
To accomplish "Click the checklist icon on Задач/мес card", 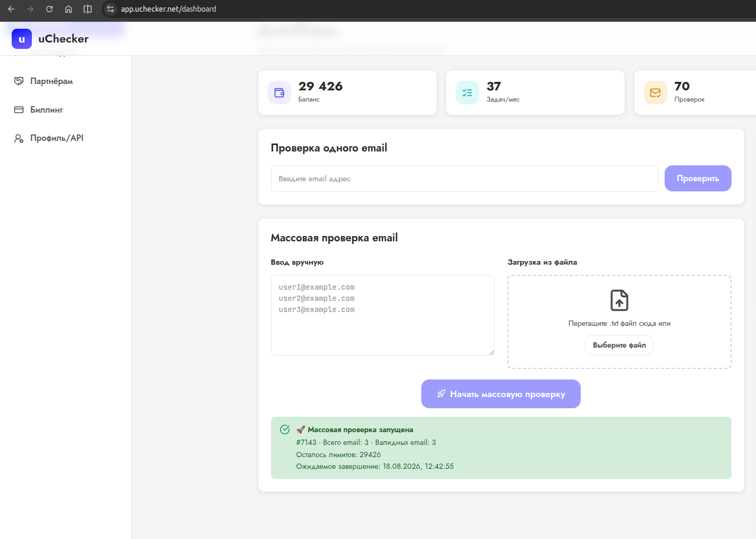I will 468,92.
